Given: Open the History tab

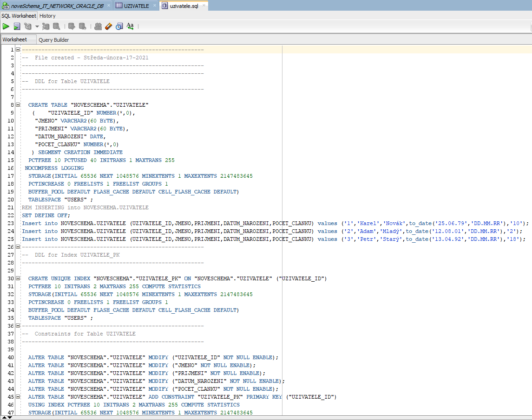Looking at the screenshot, I should pos(47,16).
